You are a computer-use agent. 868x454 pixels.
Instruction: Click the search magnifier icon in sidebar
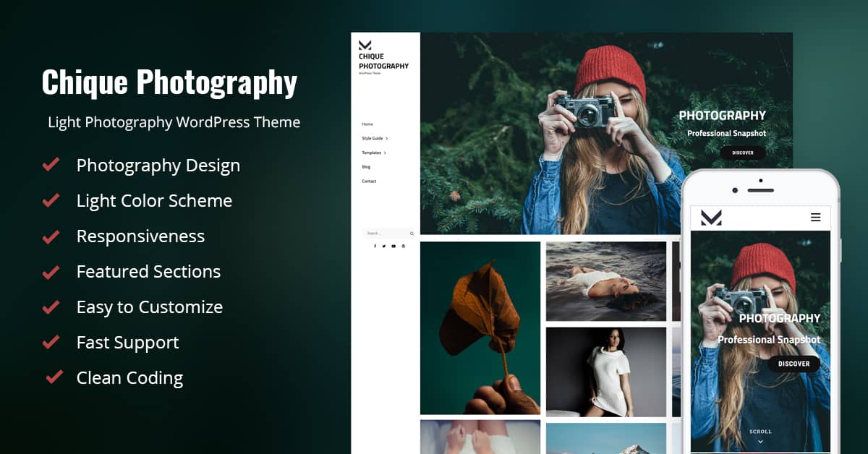coord(412,234)
